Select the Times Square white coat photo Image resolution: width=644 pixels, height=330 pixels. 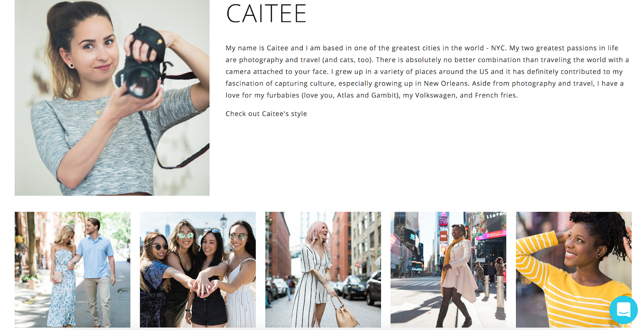tap(448, 270)
